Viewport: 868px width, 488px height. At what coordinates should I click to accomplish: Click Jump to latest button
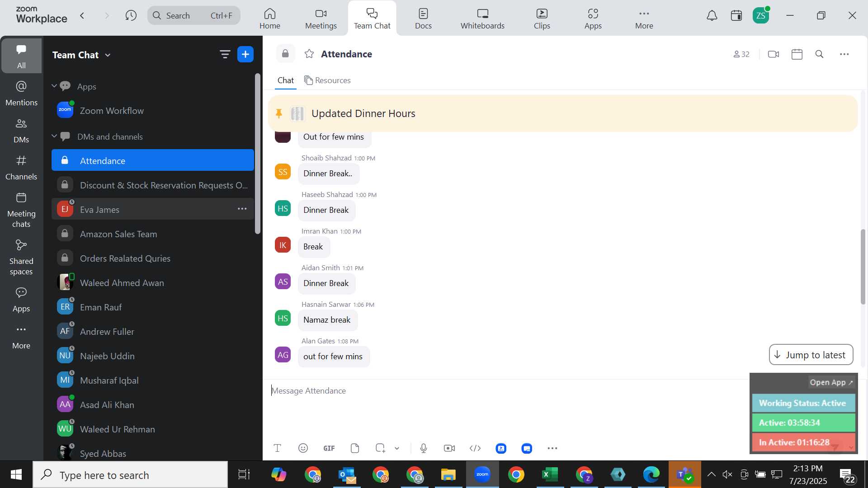(811, 355)
